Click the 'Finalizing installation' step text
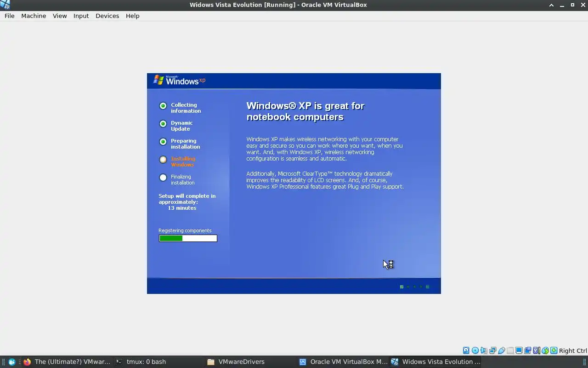This screenshot has height=368, width=588. pos(183,179)
